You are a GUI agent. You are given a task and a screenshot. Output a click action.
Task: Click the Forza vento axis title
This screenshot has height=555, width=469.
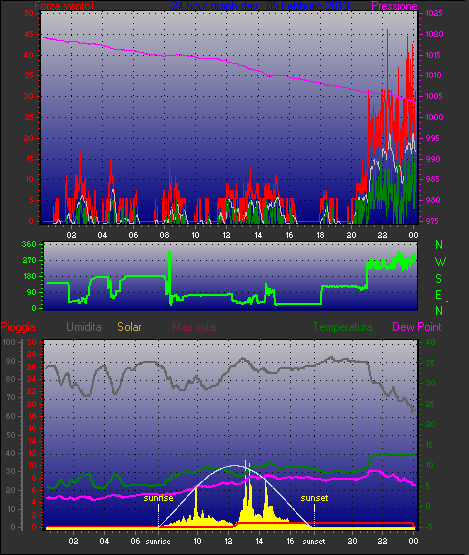64,6
